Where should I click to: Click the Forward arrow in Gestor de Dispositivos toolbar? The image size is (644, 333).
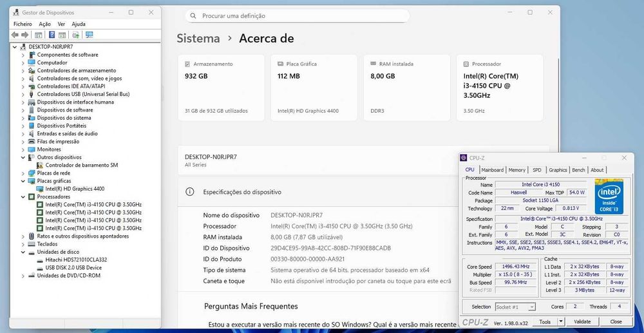[x=24, y=35]
